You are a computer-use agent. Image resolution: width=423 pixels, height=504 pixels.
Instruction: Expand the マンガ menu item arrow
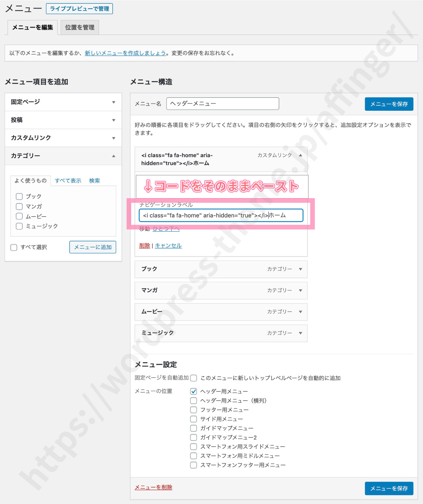(300, 290)
